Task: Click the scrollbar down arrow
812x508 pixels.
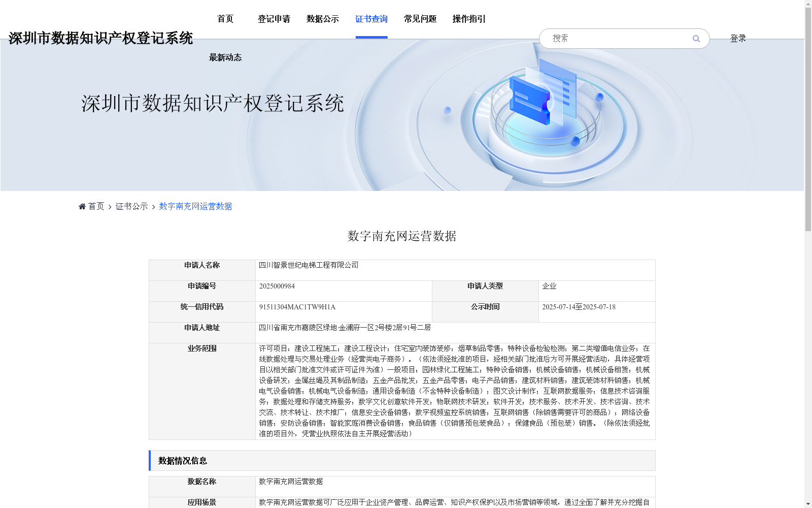Action: (808, 504)
